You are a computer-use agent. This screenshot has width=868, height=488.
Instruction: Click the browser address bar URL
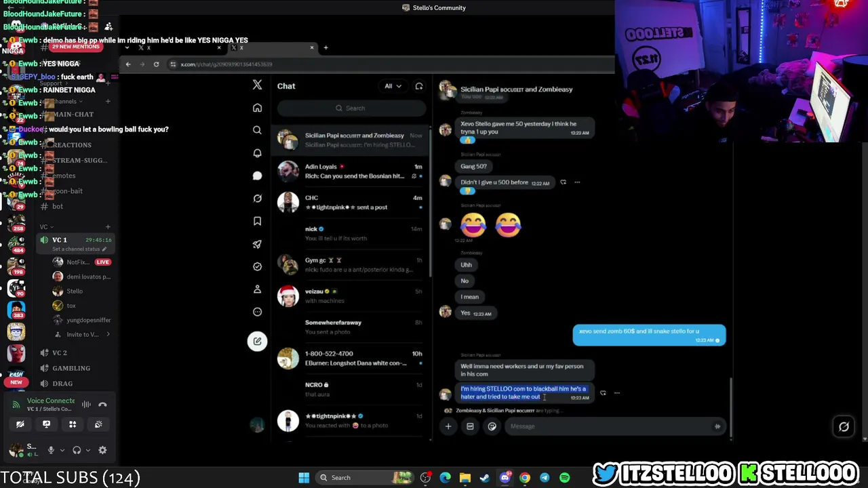pos(226,64)
